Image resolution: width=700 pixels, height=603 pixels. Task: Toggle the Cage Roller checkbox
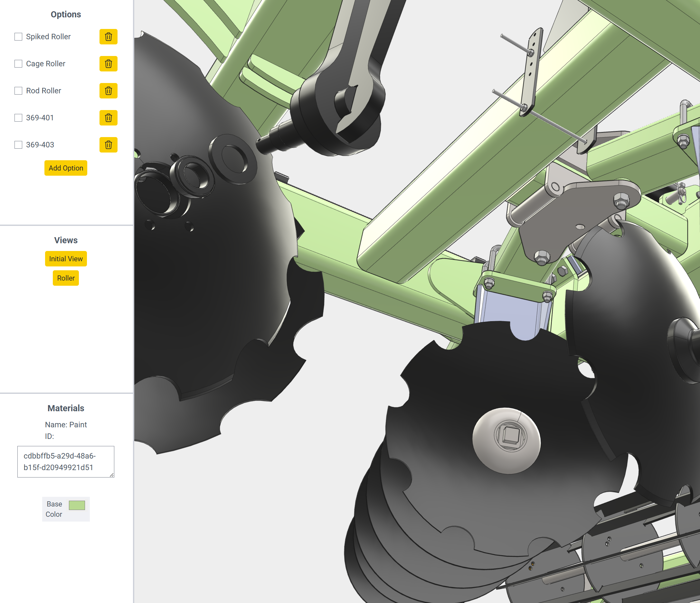(x=19, y=63)
